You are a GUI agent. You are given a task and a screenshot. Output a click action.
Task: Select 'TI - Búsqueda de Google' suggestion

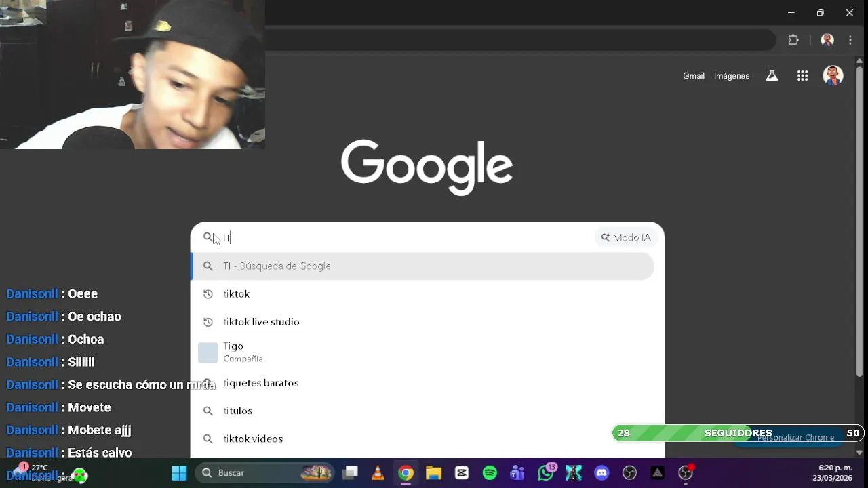coord(422,266)
